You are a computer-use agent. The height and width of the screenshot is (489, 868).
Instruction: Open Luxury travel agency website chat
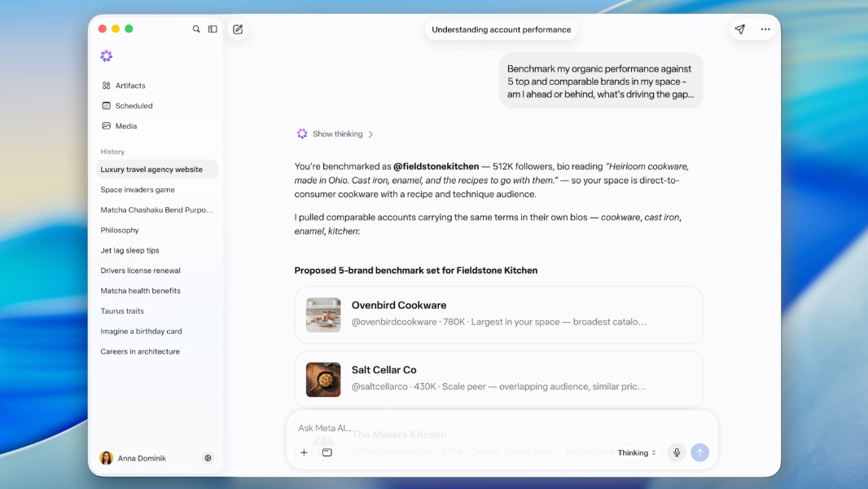(x=157, y=170)
